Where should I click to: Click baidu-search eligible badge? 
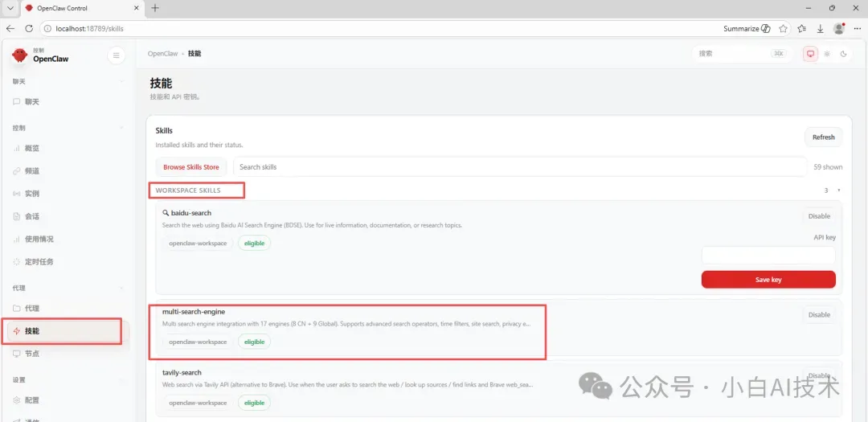coord(254,243)
